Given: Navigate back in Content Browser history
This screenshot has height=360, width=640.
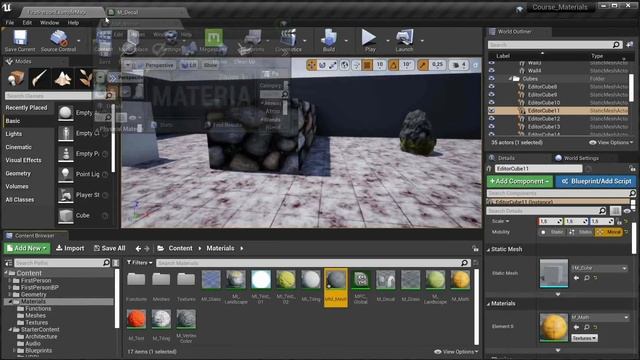Looking at the screenshot, I should (138, 248).
